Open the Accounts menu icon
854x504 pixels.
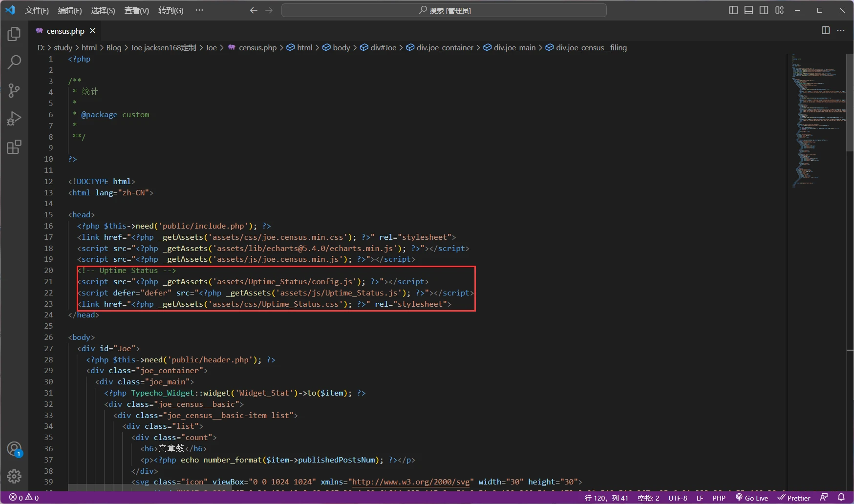click(14, 449)
